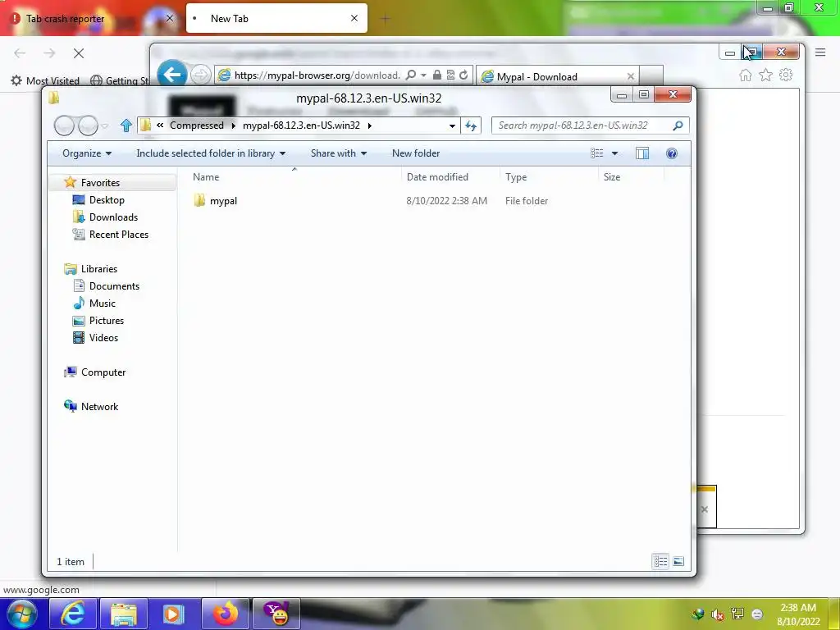Expand the address bar history dropdown
840x630 pixels.
point(452,126)
